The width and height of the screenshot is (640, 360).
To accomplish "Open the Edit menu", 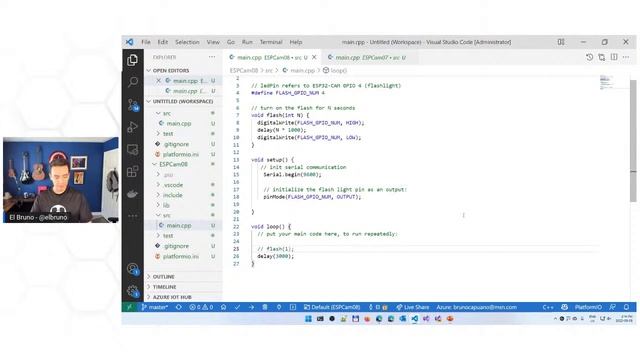I will (162, 42).
